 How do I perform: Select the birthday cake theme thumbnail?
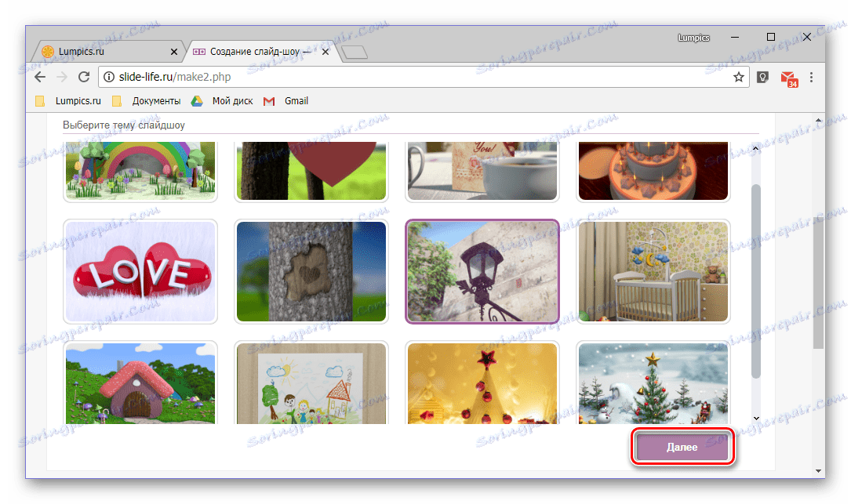tap(653, 171)
